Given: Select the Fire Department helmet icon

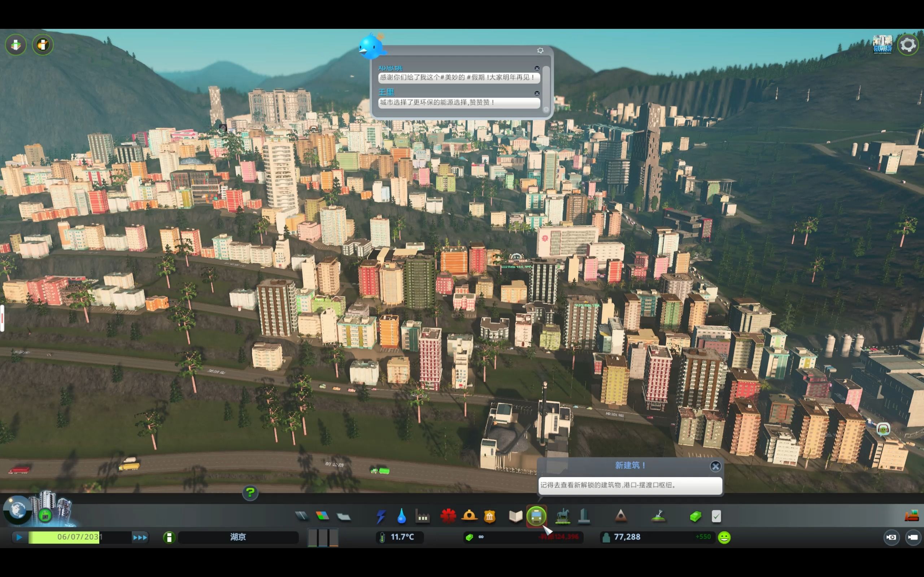Looking at the screenshot, I should point(469,516).
